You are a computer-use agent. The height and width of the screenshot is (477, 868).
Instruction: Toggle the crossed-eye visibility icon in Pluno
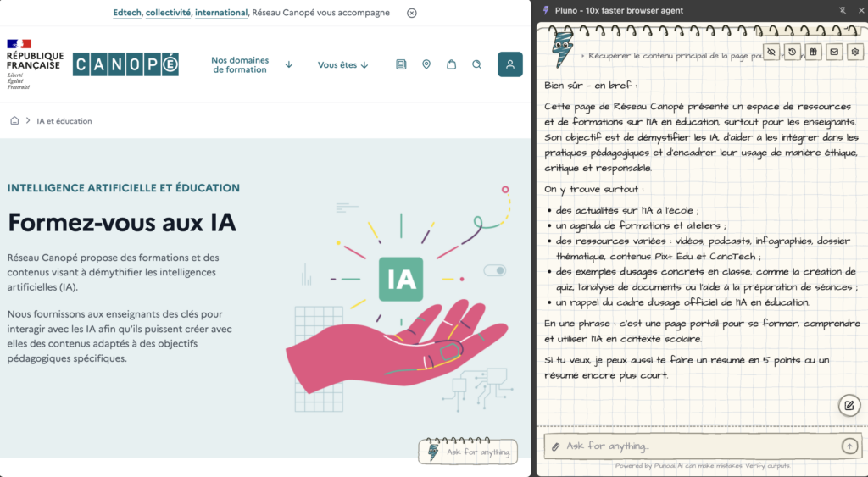point(771,52)
